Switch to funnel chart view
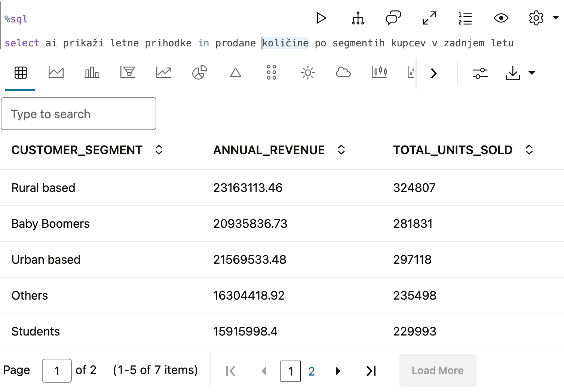Viewport: 564px width, 392px height. coord(128,72)
